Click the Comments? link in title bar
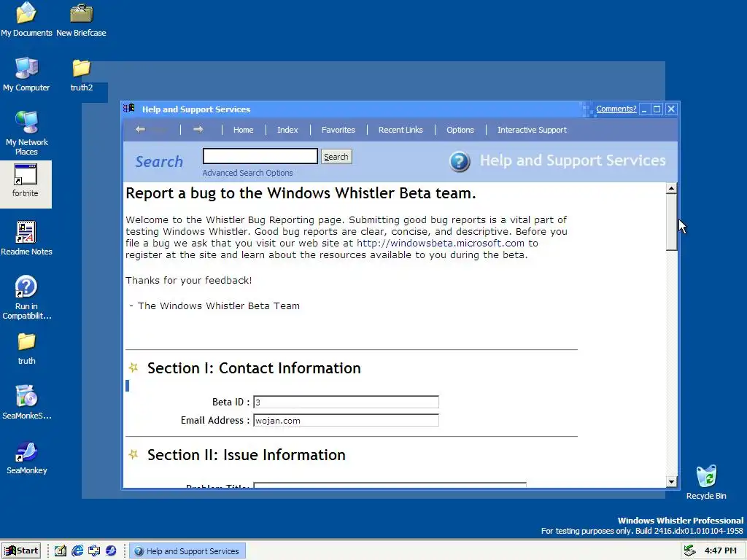Viewport: 747px width, 560px height. coord(616,109)
